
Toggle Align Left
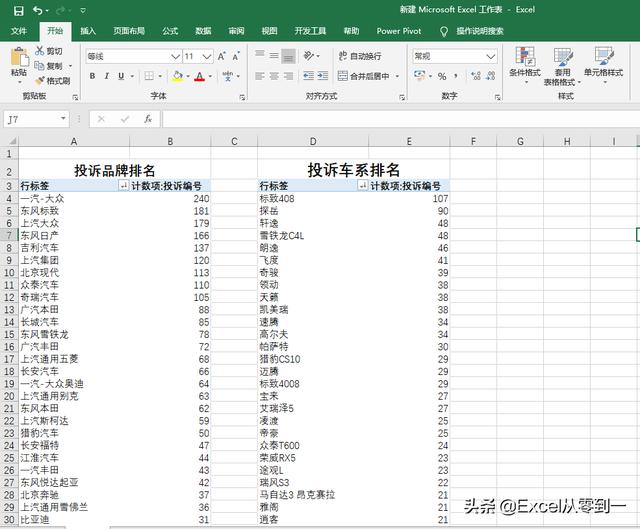coord(260,76)
